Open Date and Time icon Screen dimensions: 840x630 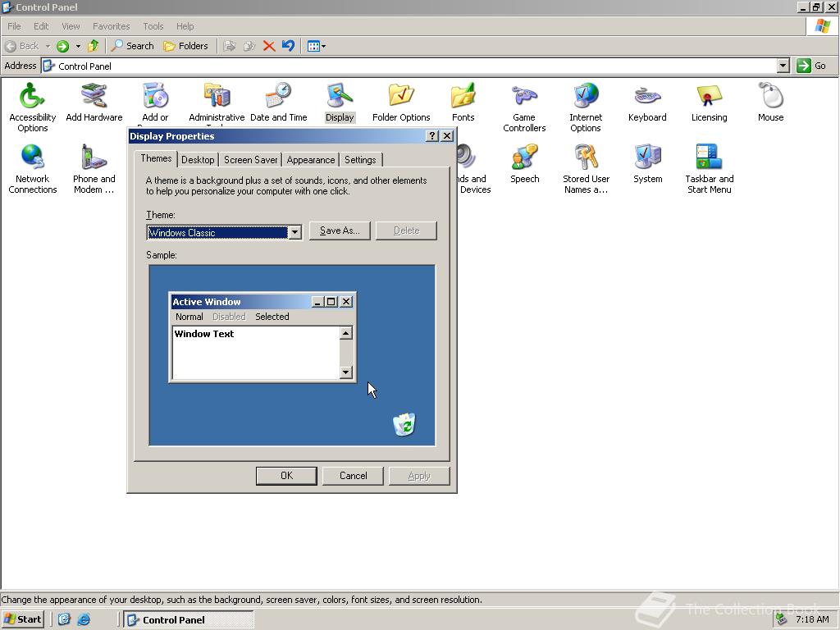pos(279,102)
